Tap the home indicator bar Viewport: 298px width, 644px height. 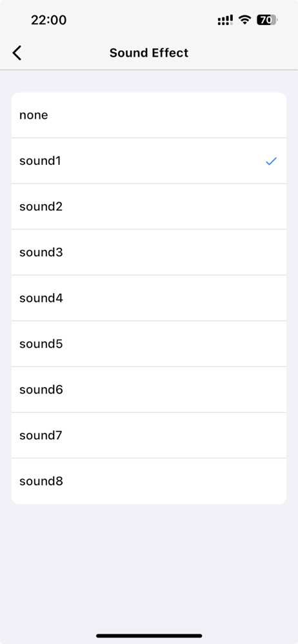(x=149, y=636)
